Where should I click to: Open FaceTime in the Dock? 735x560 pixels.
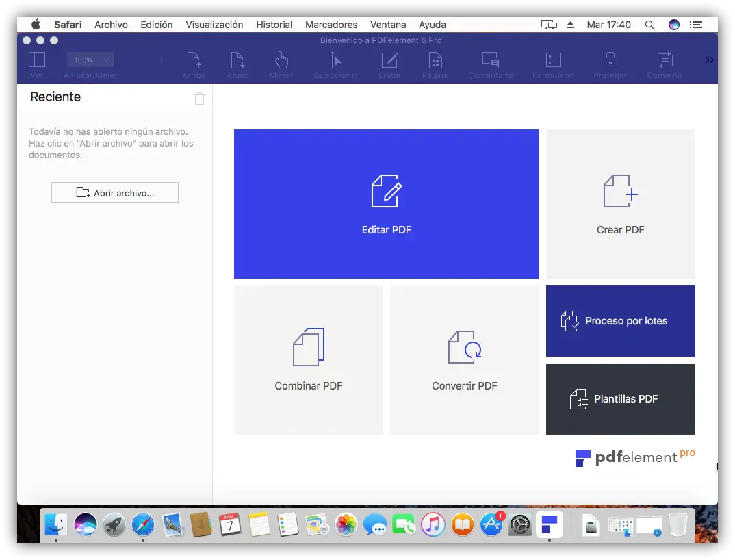coord(404,524)
